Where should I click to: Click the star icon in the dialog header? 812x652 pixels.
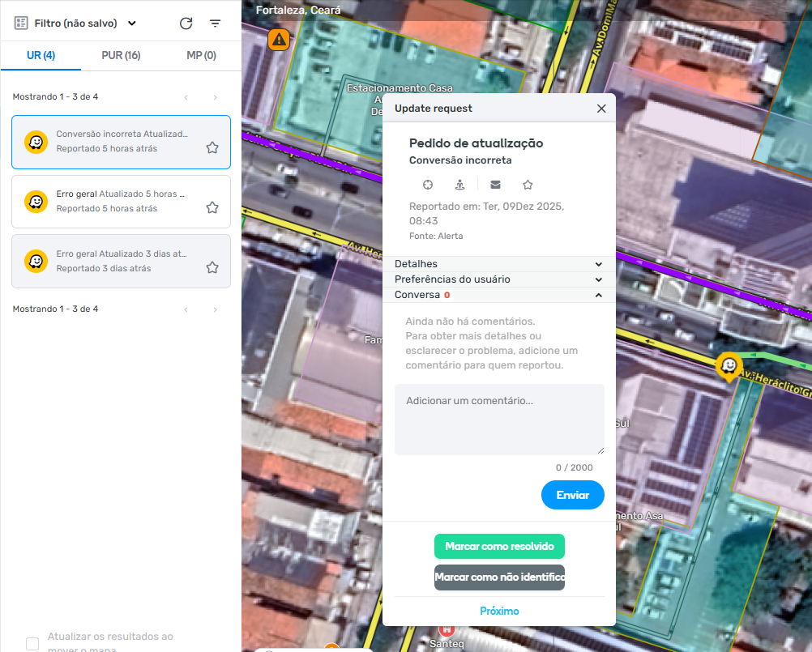(528, 185)
